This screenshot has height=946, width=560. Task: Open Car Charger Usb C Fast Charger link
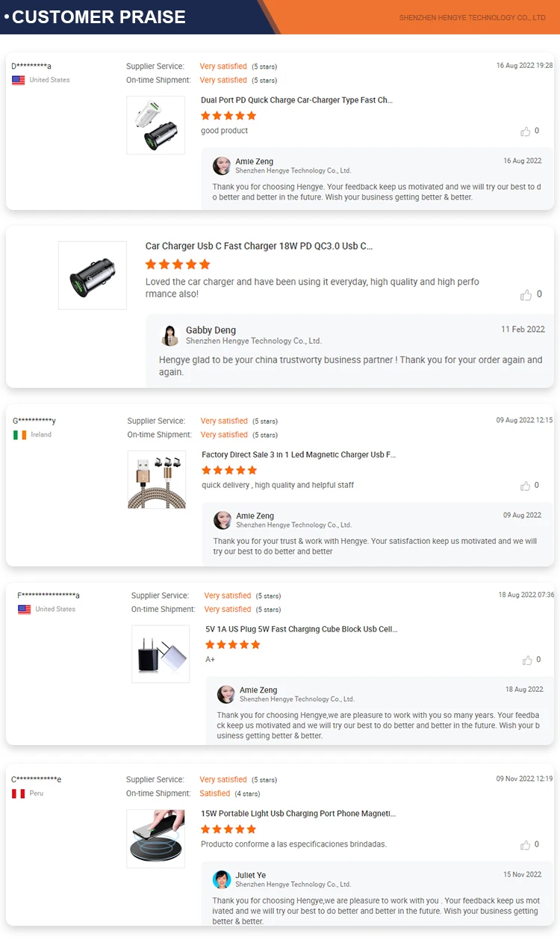click(258, 246)
